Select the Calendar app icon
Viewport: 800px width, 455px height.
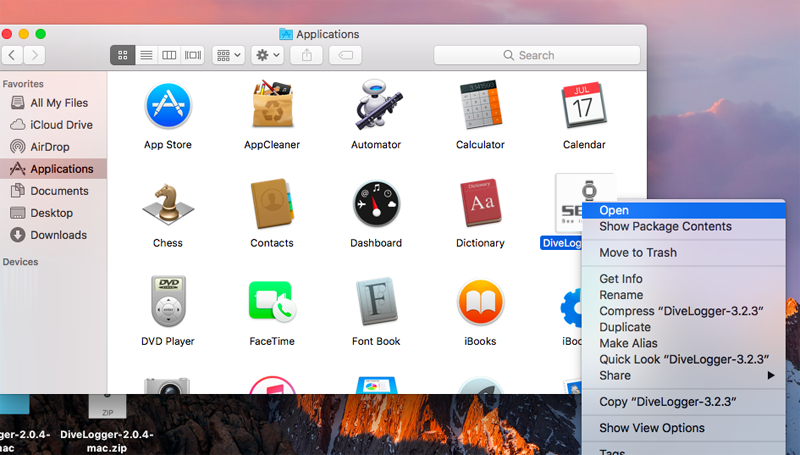(584, 105)
